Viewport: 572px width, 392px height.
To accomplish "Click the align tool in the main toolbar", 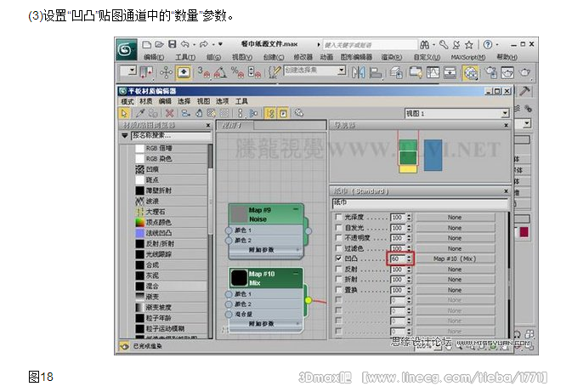I will 376,72.
